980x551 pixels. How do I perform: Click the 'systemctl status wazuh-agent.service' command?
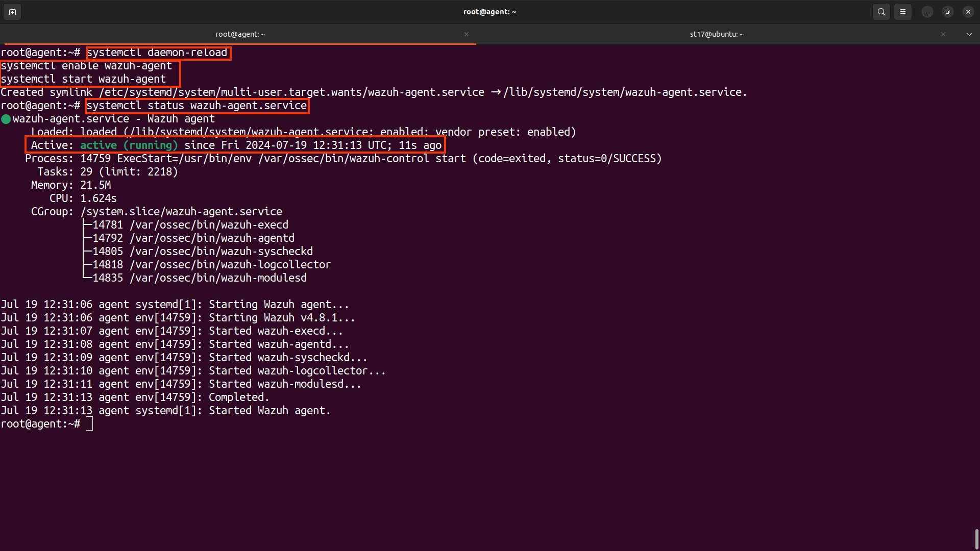197,106
